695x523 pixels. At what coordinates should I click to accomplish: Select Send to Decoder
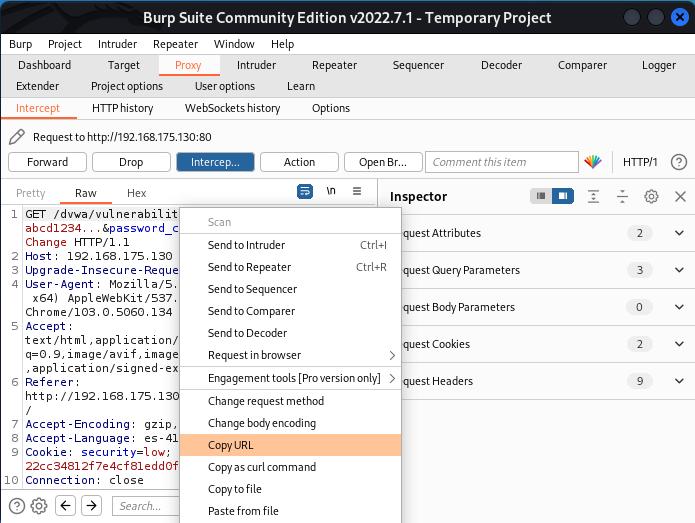(x=291, y=333)
